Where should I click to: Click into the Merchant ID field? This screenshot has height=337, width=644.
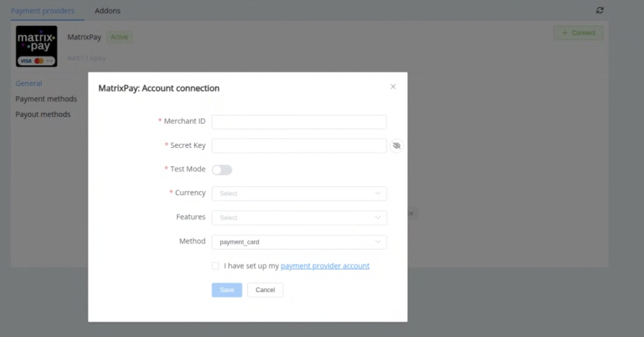299,122
